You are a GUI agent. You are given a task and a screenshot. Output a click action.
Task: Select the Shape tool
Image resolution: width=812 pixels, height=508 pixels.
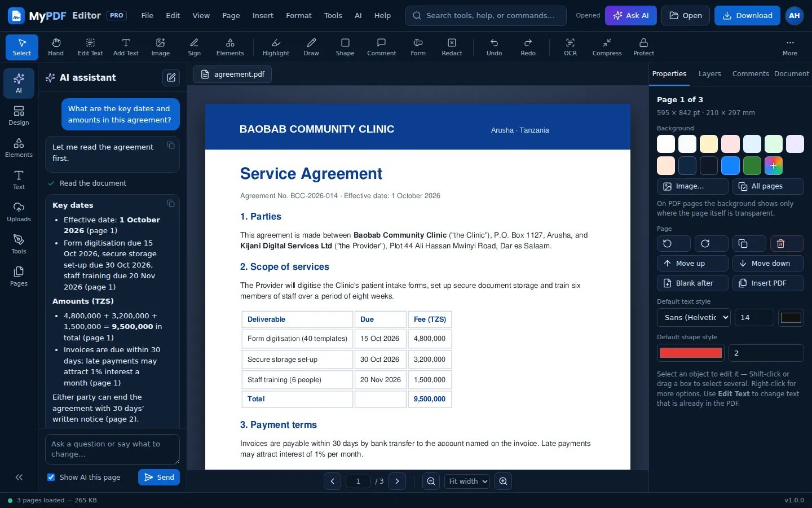point(345,47)
